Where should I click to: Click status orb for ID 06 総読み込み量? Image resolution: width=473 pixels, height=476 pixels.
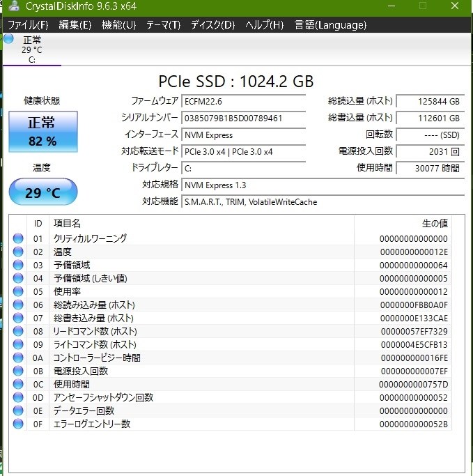(x=18, y=305)
